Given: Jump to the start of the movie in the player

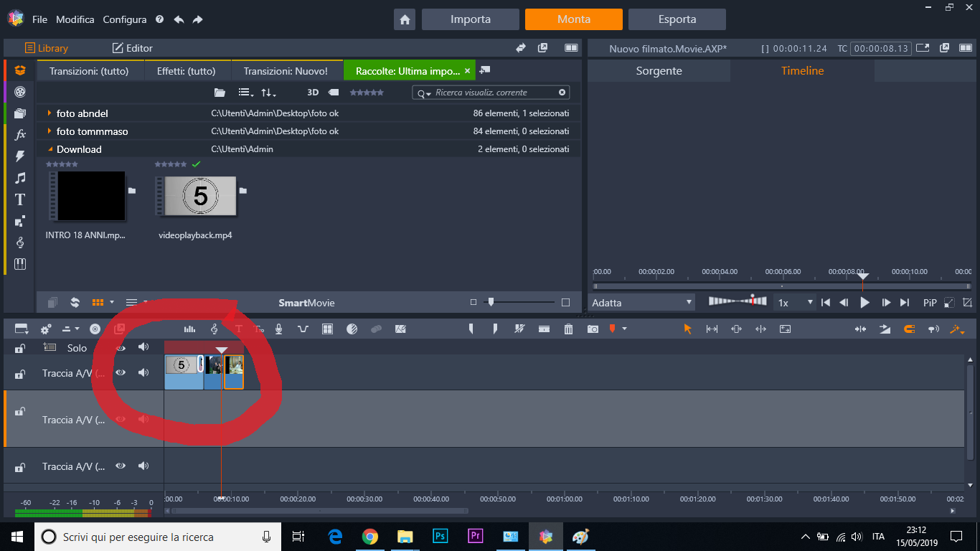Looking at the screenshot, I should tap(826, 303).
